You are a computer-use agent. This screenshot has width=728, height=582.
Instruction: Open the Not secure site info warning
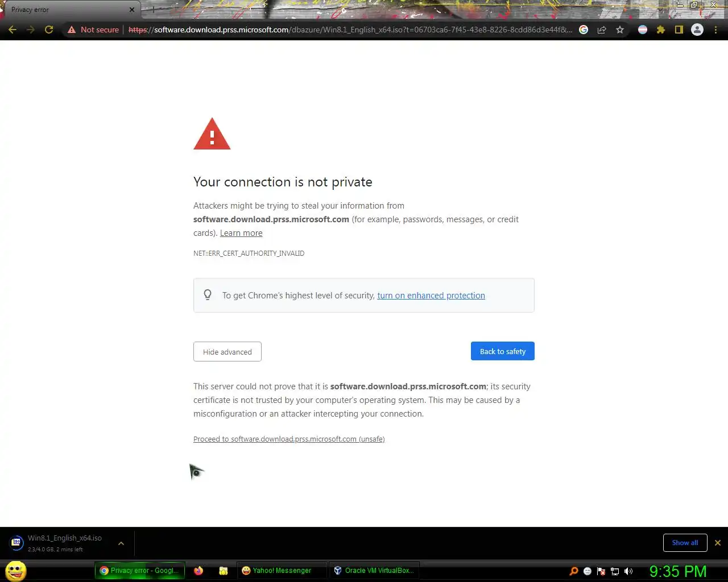[x=93, y=30]
